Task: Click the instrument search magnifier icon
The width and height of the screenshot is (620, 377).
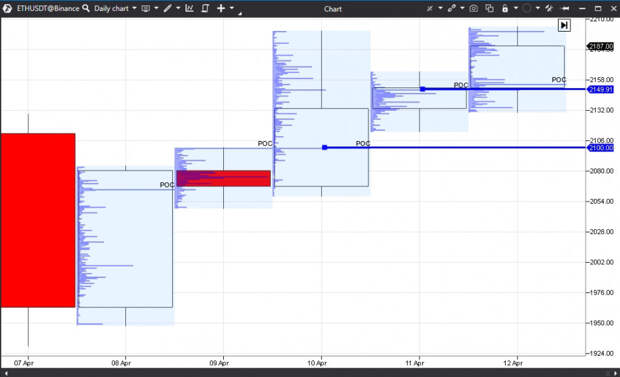Action: [86, 8]
